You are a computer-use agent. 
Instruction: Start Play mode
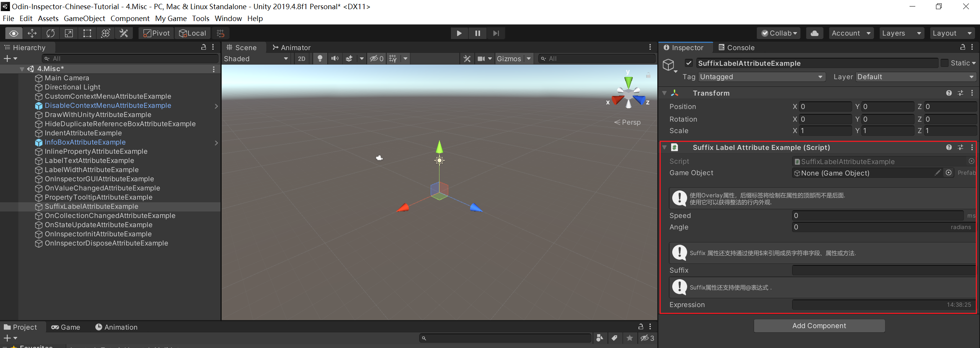pos(459,33)
